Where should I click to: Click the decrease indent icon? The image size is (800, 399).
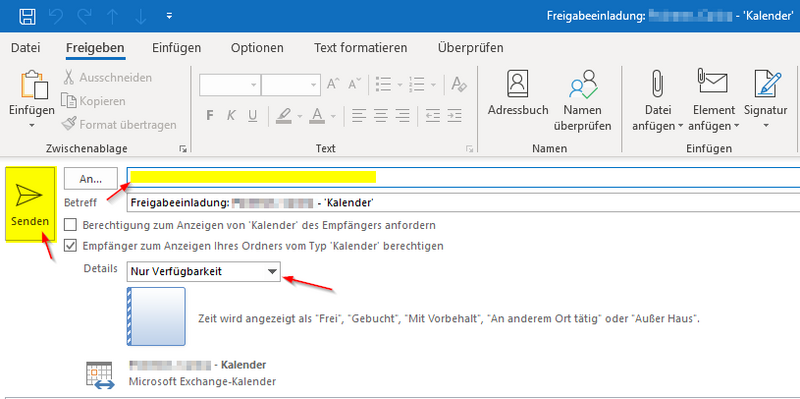pos(433,116)
